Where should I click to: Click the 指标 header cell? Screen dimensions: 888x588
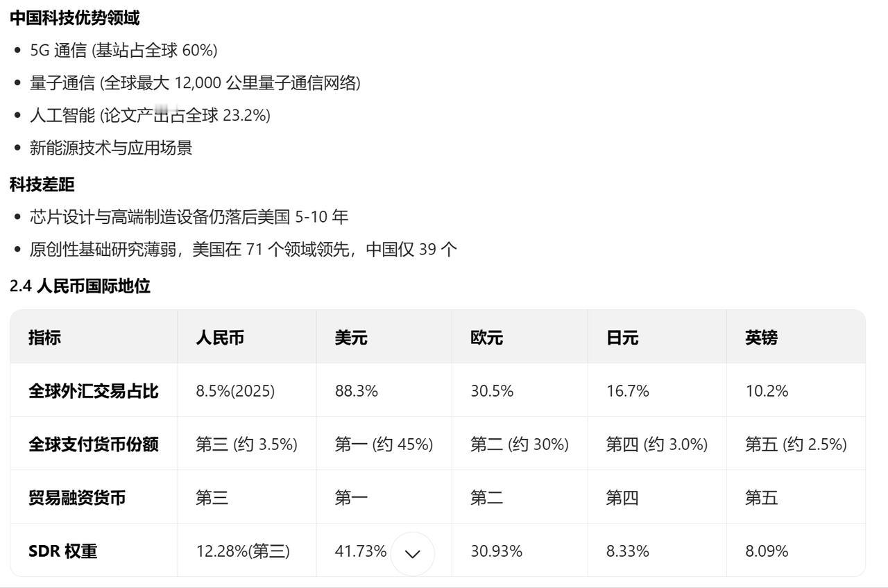pos(44,338)
